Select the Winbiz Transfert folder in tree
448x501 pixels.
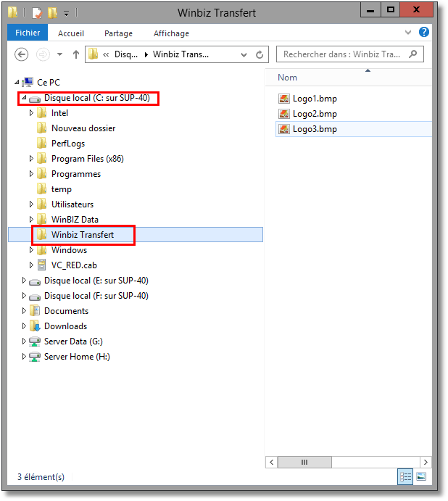83,235
